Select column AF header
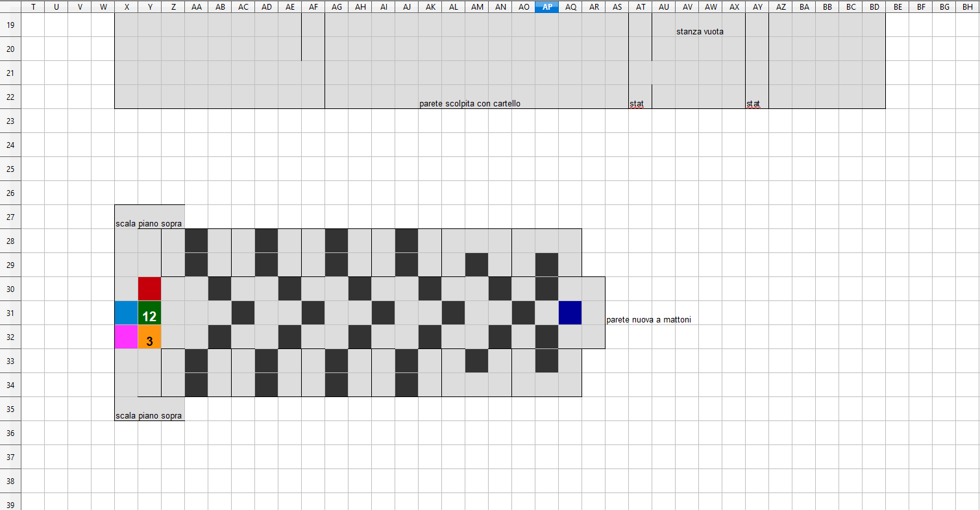The image size is (980, 510). coord(313,6)
